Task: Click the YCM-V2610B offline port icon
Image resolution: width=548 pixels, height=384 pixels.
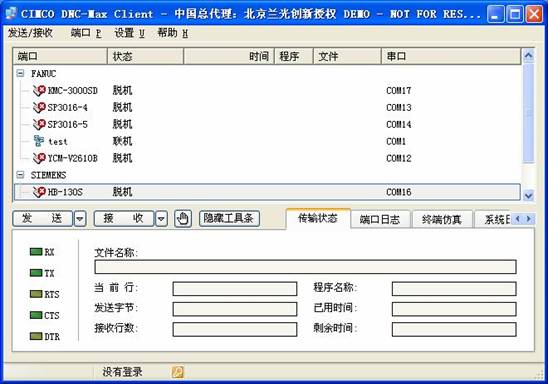Action: click(39, 158)
